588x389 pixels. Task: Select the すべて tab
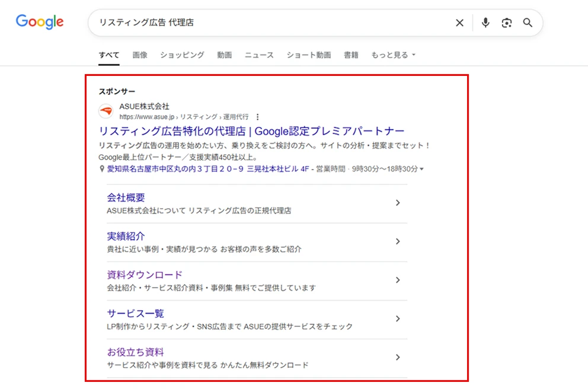[108, 55]
